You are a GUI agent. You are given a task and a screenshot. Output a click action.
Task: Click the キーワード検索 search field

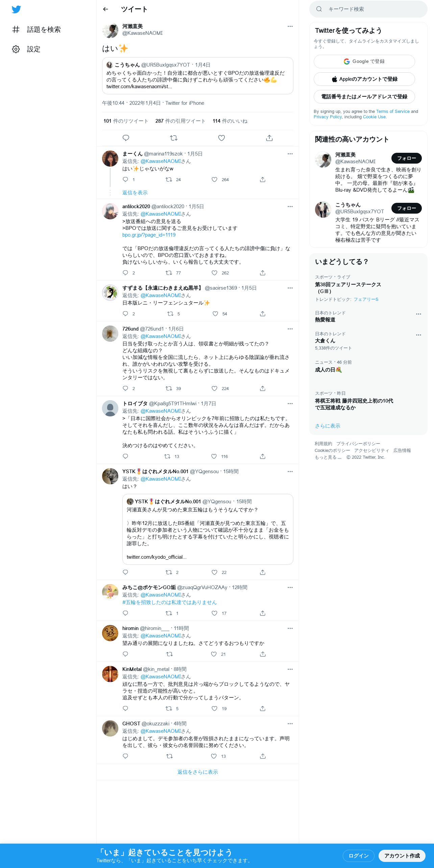pyautogui.click(x=368, y=9)
